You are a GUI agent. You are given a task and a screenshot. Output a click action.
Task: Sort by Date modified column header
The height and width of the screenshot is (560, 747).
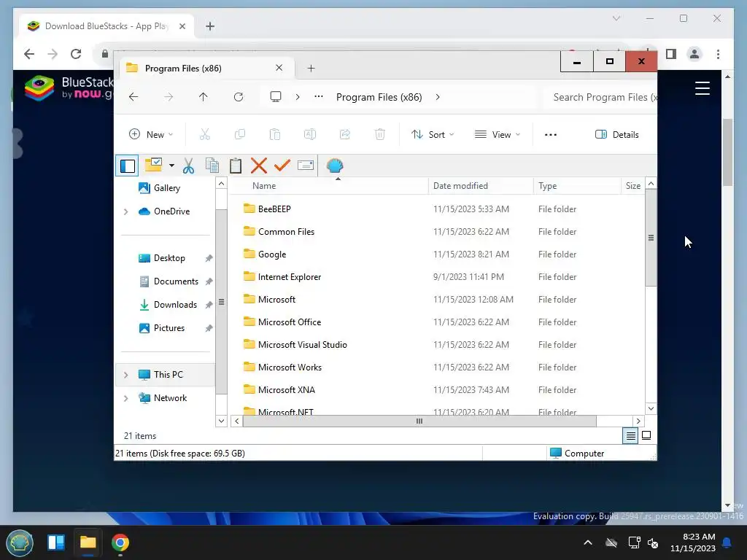(481, 186)
